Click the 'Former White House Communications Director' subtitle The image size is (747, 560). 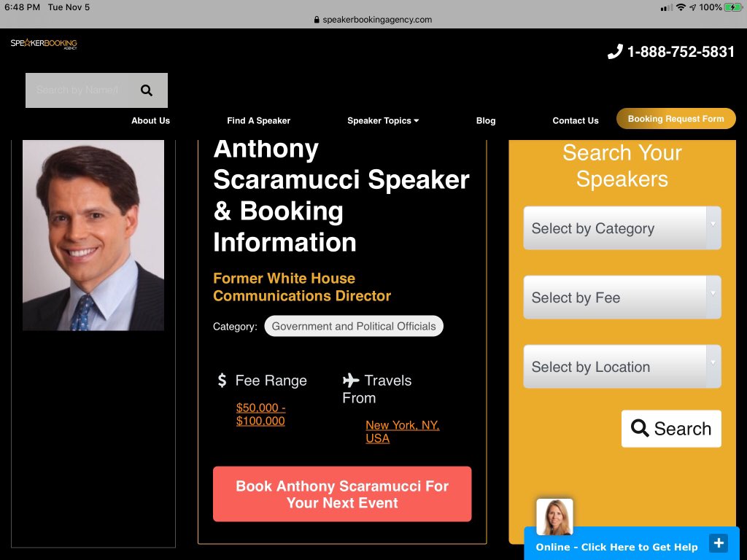[x=302, y=287]
